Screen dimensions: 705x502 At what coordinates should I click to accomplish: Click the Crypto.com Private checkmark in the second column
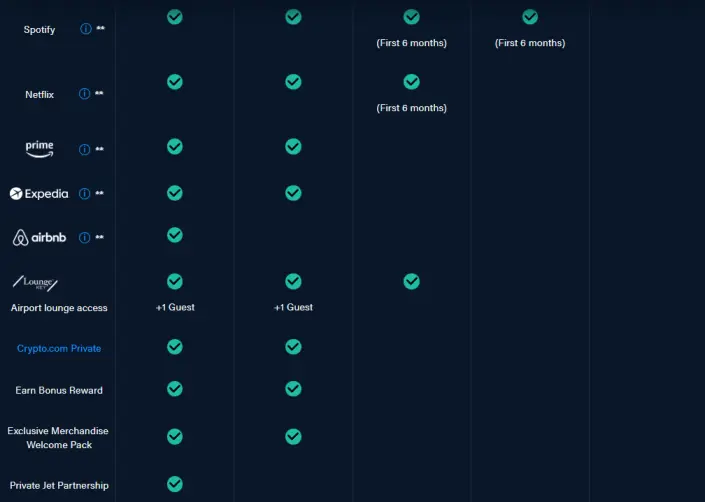(x=293, y=347)
